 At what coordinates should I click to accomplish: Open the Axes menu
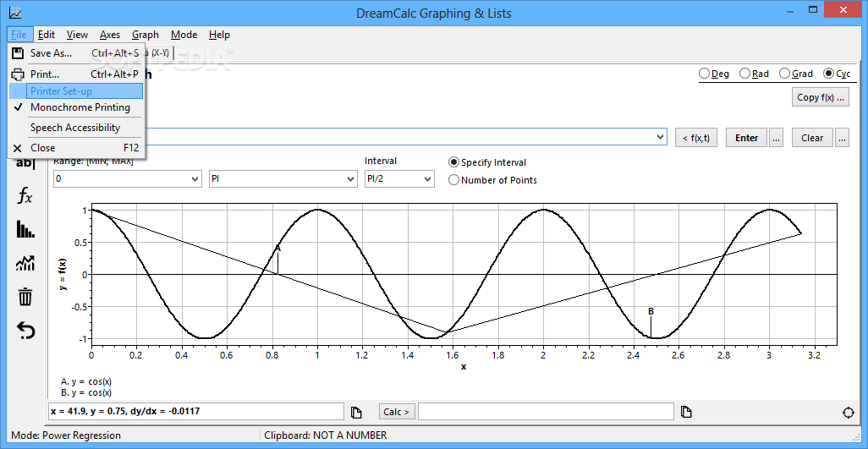[110, 35]
